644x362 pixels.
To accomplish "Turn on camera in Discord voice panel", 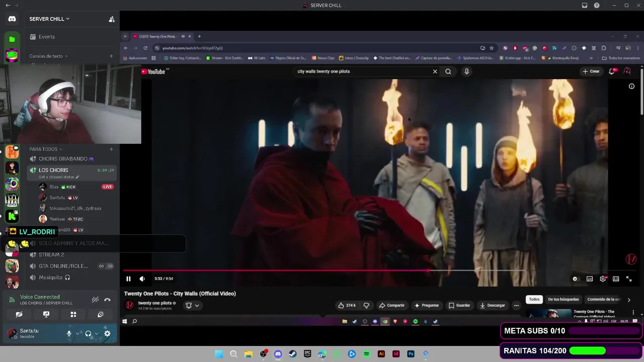I will click(19, 314).
